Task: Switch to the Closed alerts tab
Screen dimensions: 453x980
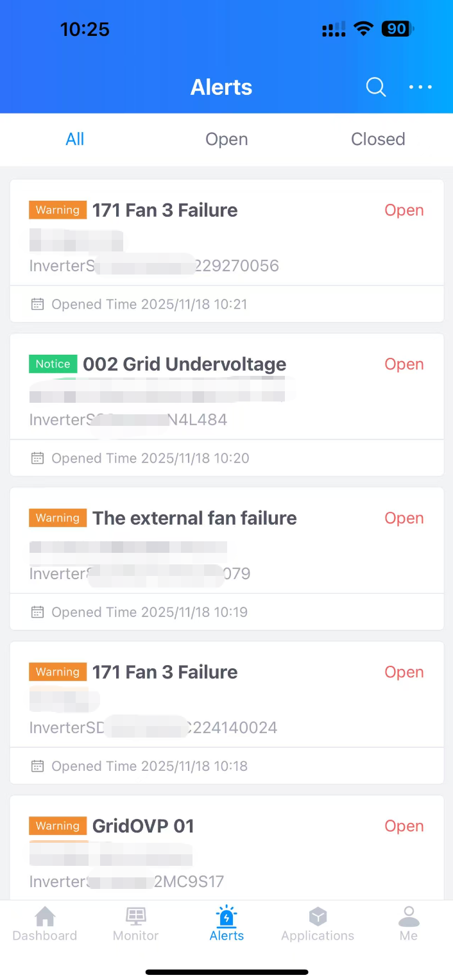Action: 378,139
